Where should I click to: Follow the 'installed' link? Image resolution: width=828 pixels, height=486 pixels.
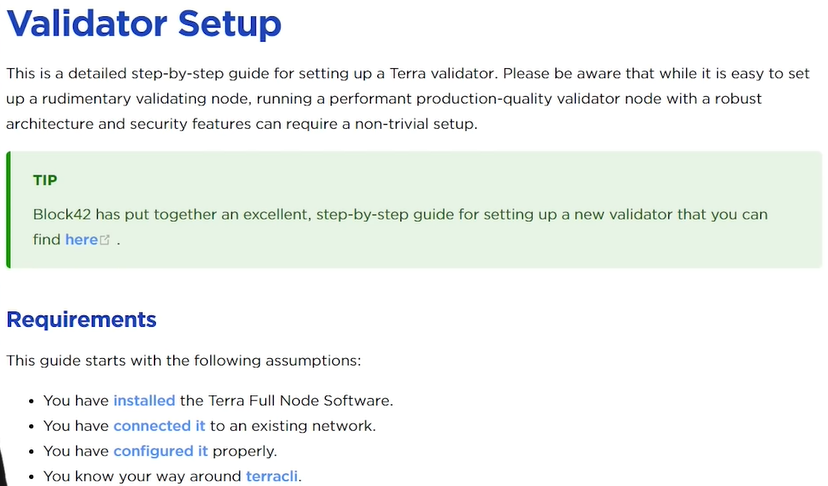[x=144, y=400]
